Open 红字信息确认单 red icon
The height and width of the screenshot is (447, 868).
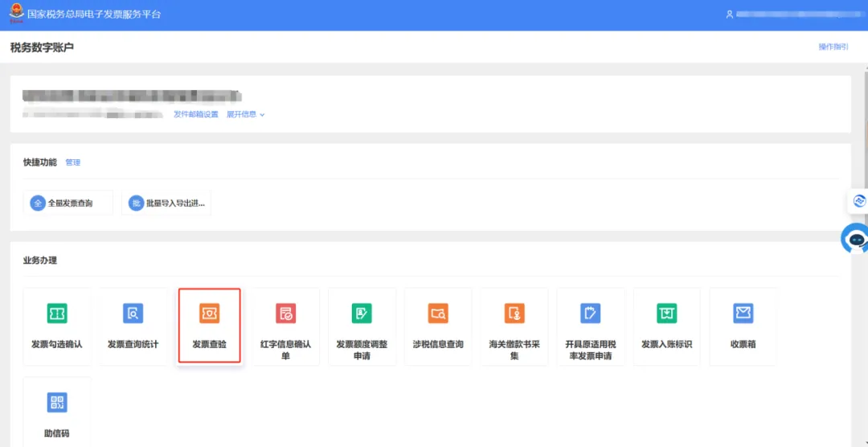[x=285, y=314]
